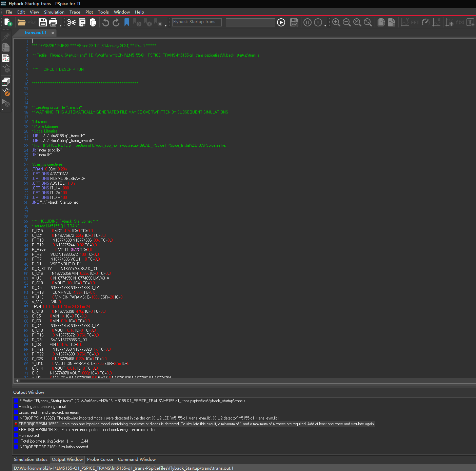476x471 pixels.
Task: Open the View menu
Action: 34,12
